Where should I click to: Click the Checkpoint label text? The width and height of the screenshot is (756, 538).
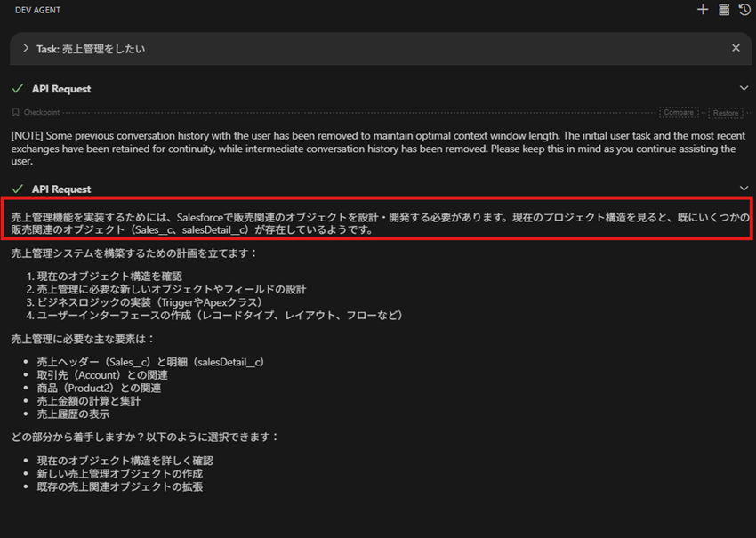coord(41,113)
